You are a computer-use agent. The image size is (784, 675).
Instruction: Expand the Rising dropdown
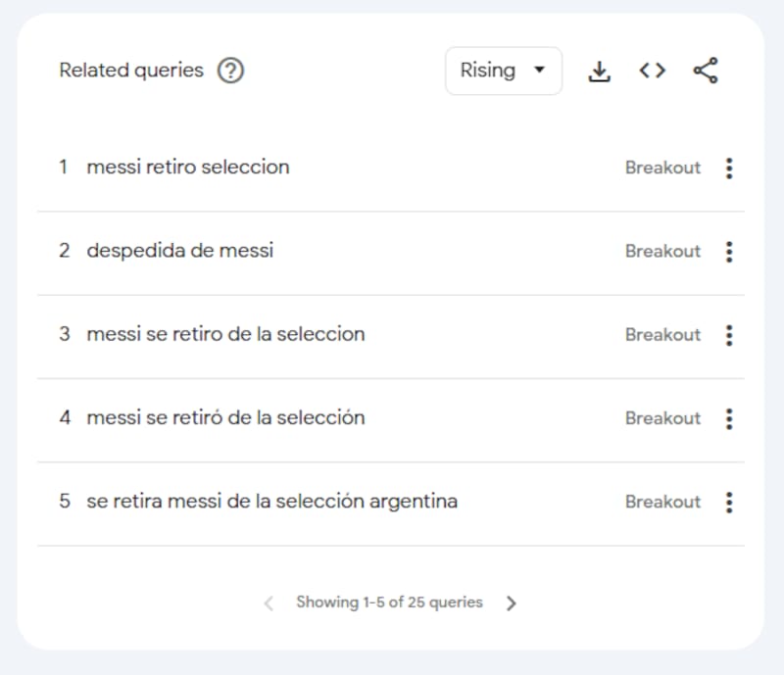coord(504,71)
